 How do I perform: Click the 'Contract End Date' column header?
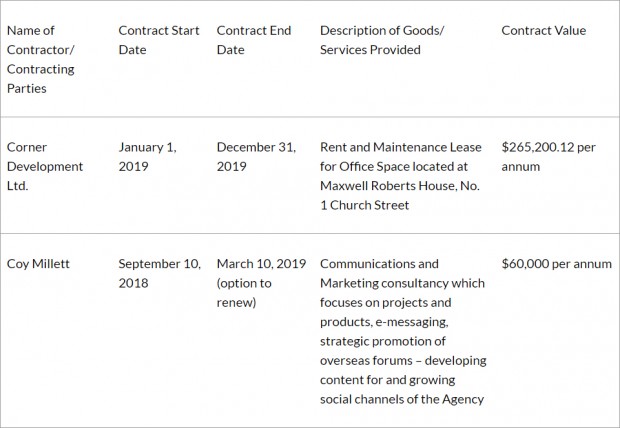pyautogui.click(x=254, y=40)
